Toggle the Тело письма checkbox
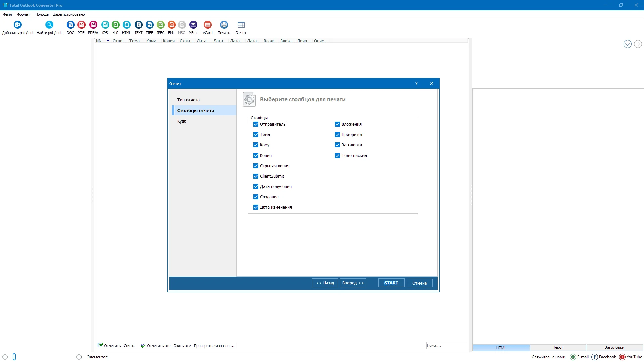Screen dimensions: 644x362 (337, 156)
